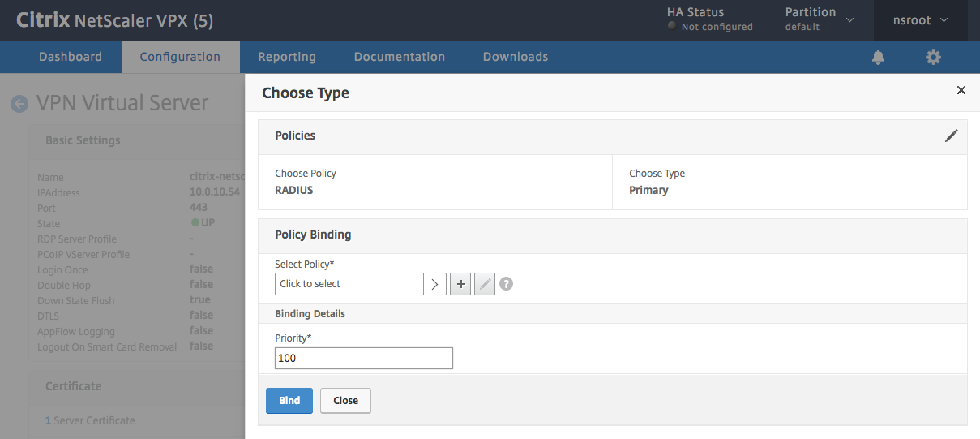This screenshot has height=439, width=980.
Task: Go to the Documentation tab
Action: pos(400,57)
